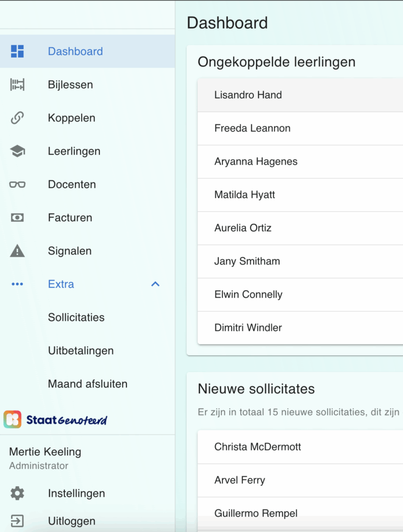Click the Leerlingen graduation cap icon
This screenshot has height=532, width=403.
click(17, 151)
